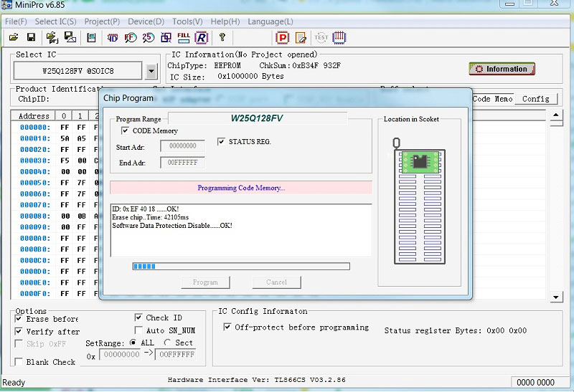This screenshot has width=574, height=392.
Task: Toggle Skip 0xFF checkbox
Action: [19, 344]
